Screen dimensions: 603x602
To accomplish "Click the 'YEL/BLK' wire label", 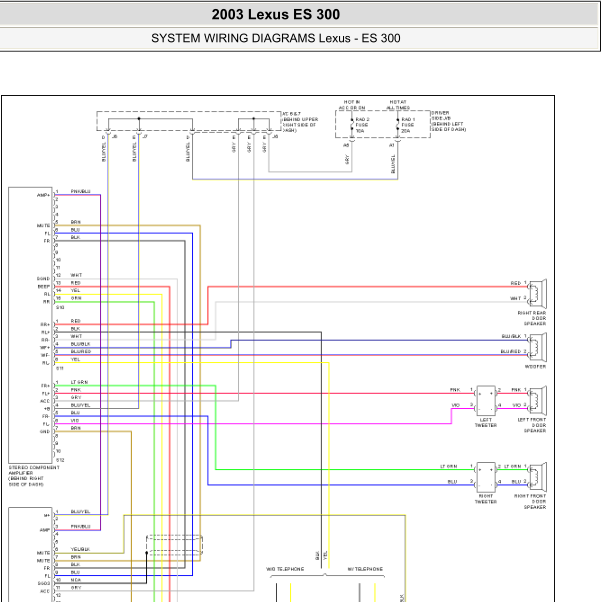I will point(80,549).
